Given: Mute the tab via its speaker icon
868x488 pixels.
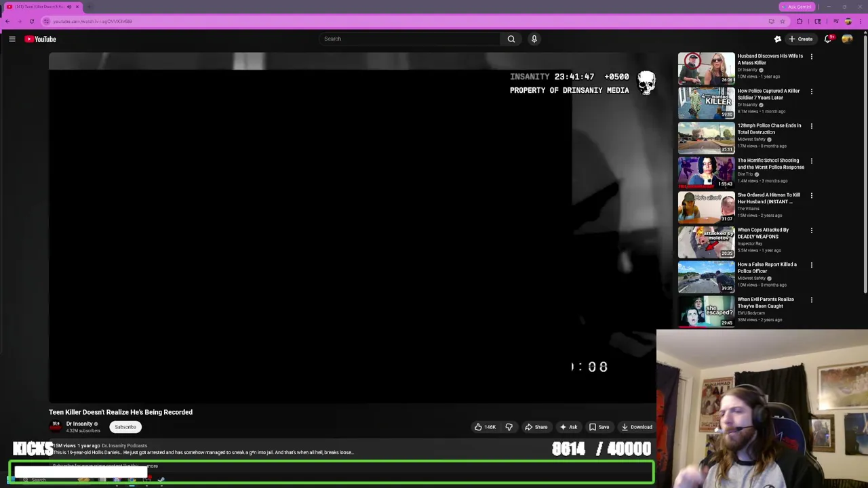Looking at the screenshot, I should pos(68,7).
